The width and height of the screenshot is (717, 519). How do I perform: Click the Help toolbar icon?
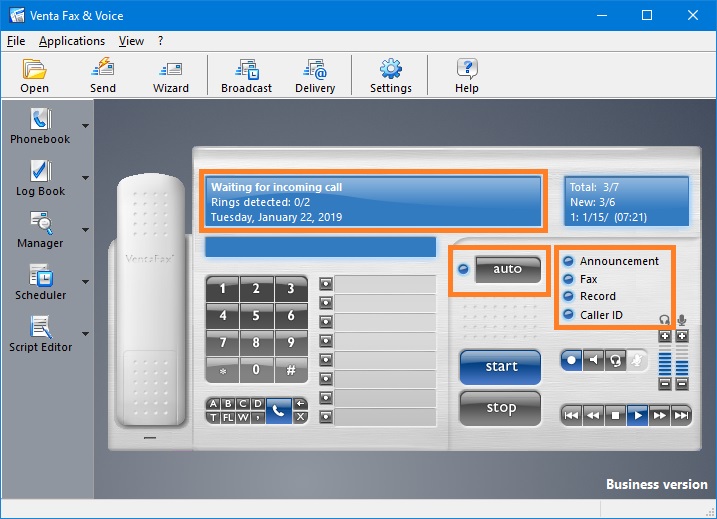[x=466, y=75]
